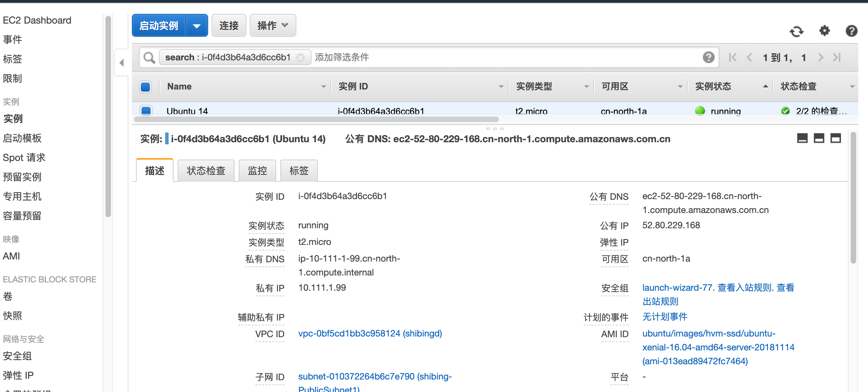The height and width of the screenshot is (392, 868).
Task: Remove the search filter tag
Action: pyautogui.click(x=301, y=58)
